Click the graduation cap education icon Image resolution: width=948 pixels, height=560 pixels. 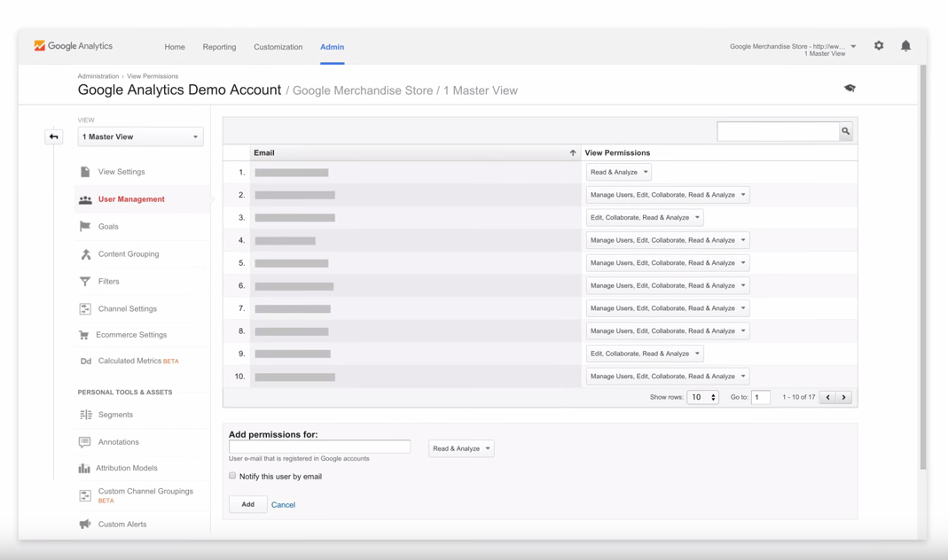[850, 89]
